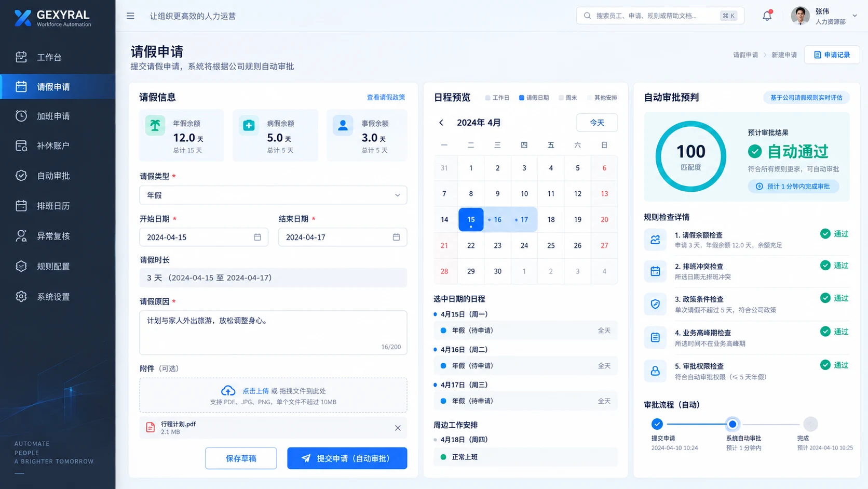The width and height of the screenshot is (868, 489).
Task: Click the 申请记录 button
Action: (832, 55)
